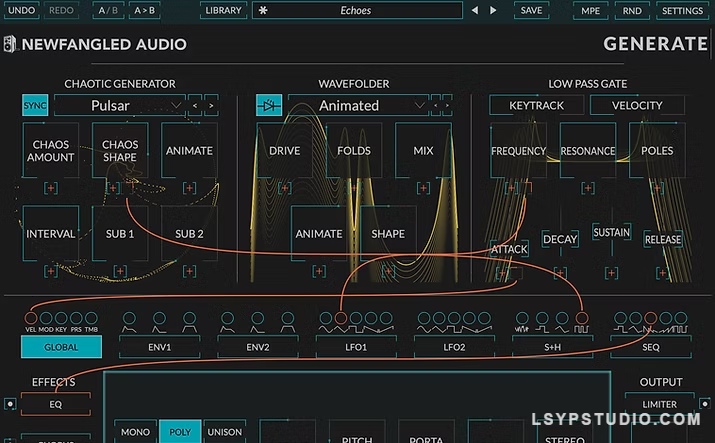
Task: Select next generator type arrow beside Pulsar
Action: [x=211, y=105]
